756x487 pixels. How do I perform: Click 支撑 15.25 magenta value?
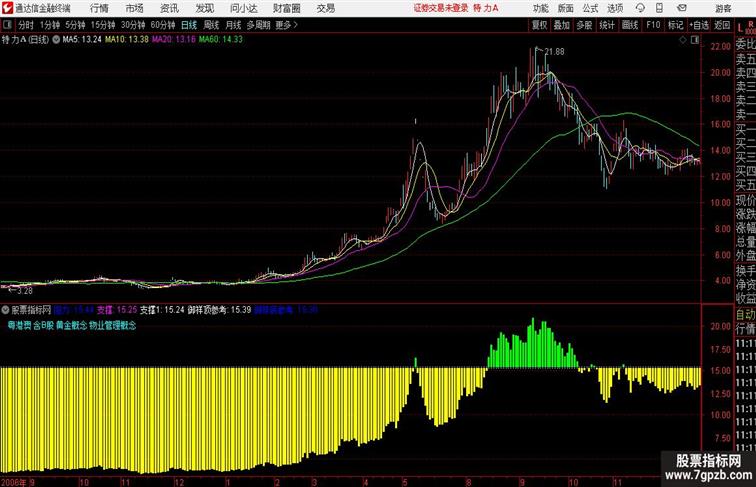(x=117, y=310)
